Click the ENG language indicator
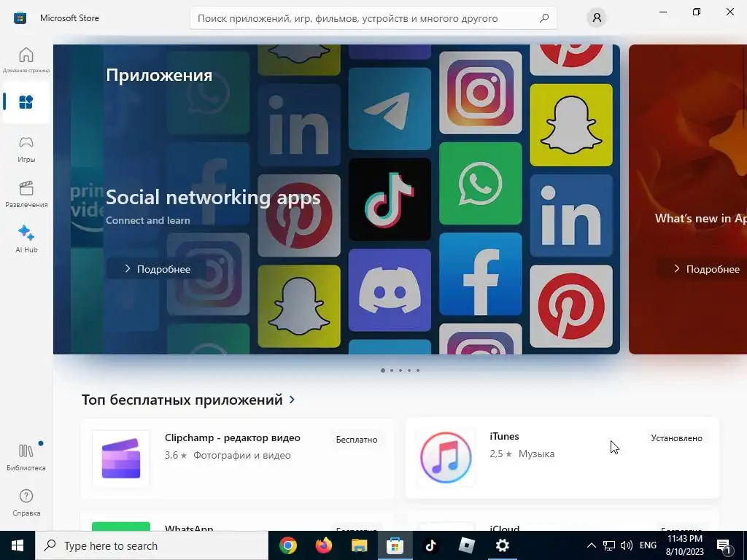The image size is (747, 560). point(648,545)
